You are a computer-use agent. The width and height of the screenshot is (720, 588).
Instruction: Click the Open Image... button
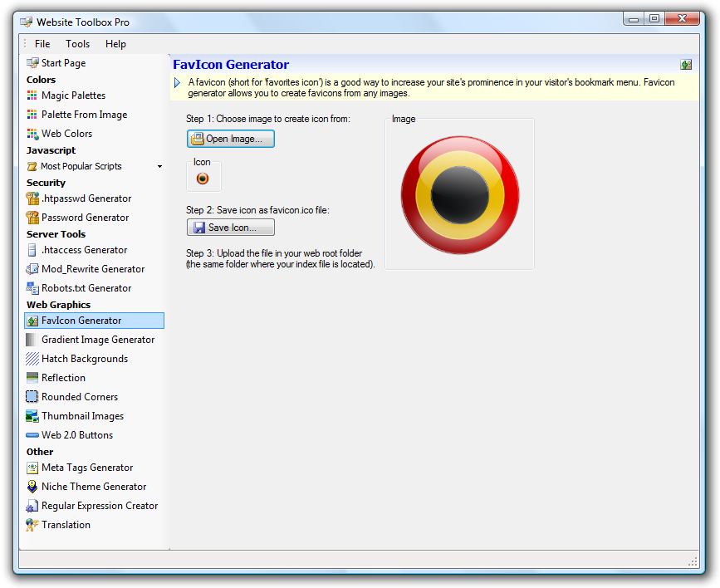231,139
